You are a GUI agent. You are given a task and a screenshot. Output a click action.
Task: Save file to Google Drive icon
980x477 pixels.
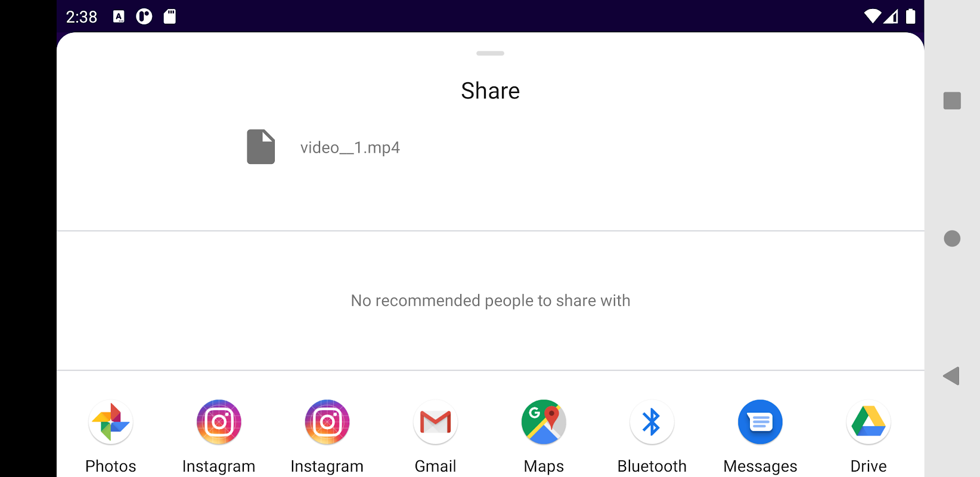(869, 422)
